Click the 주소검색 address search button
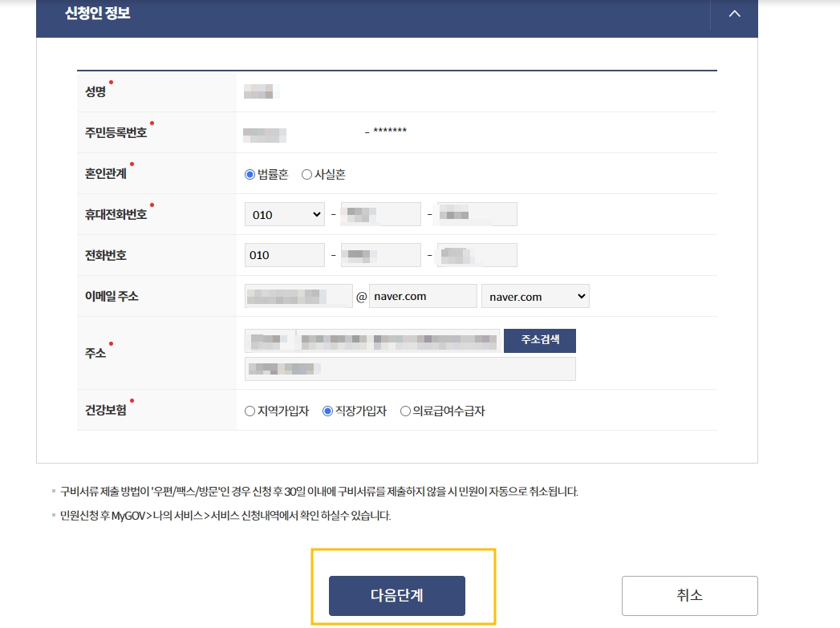 coord(539,340)
